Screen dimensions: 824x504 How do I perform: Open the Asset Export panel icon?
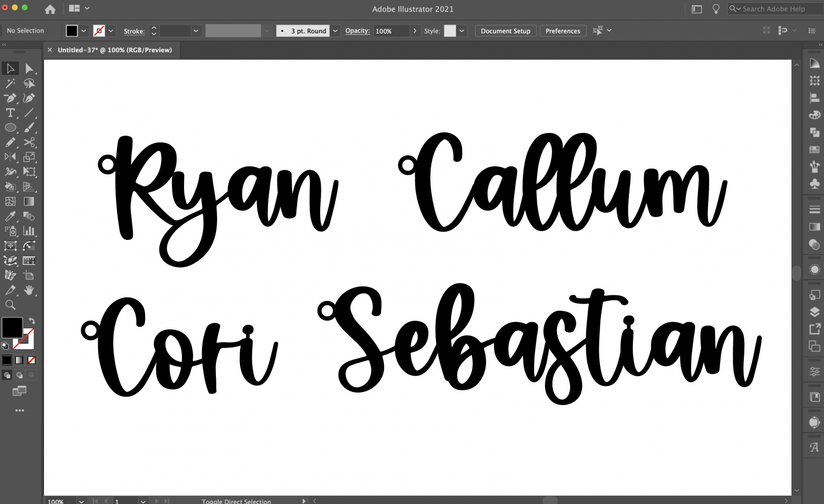pyautogui.click(x=815, y=329)
